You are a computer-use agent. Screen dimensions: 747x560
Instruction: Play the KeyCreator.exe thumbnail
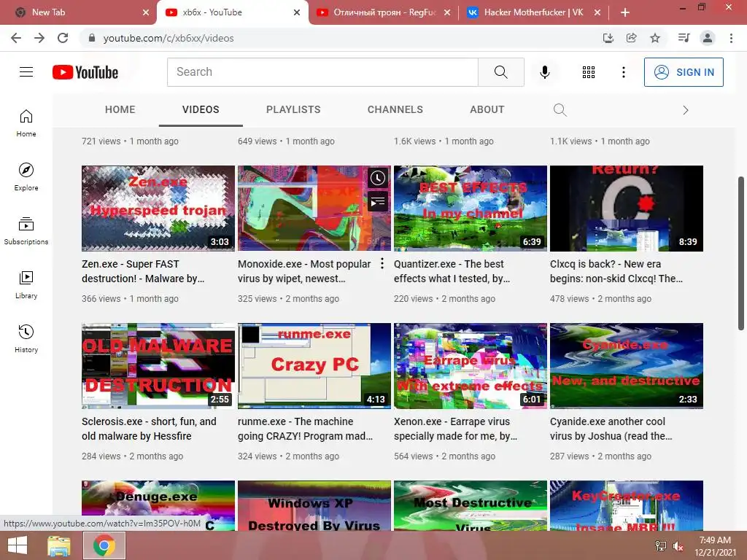point(627,506)
